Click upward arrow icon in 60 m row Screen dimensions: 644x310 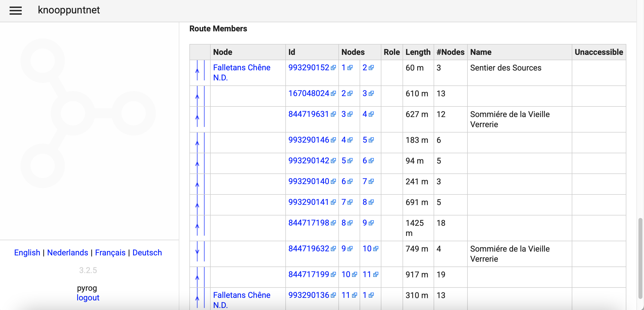tap(197, 71)
